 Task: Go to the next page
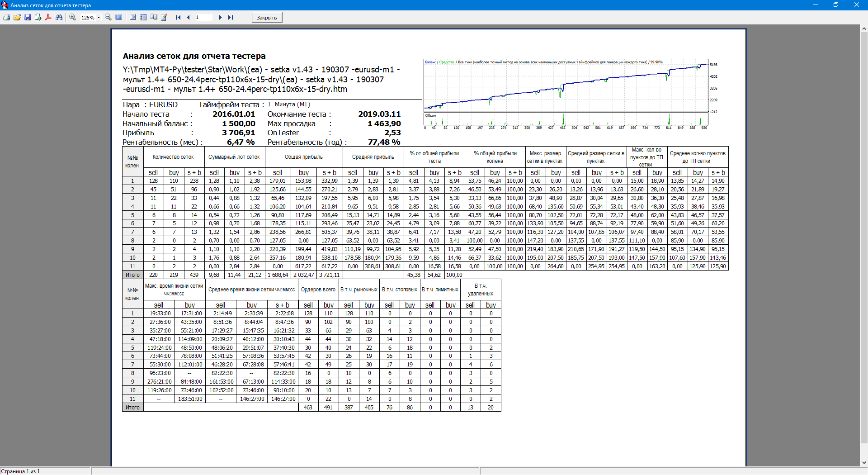tap(220, 17)
